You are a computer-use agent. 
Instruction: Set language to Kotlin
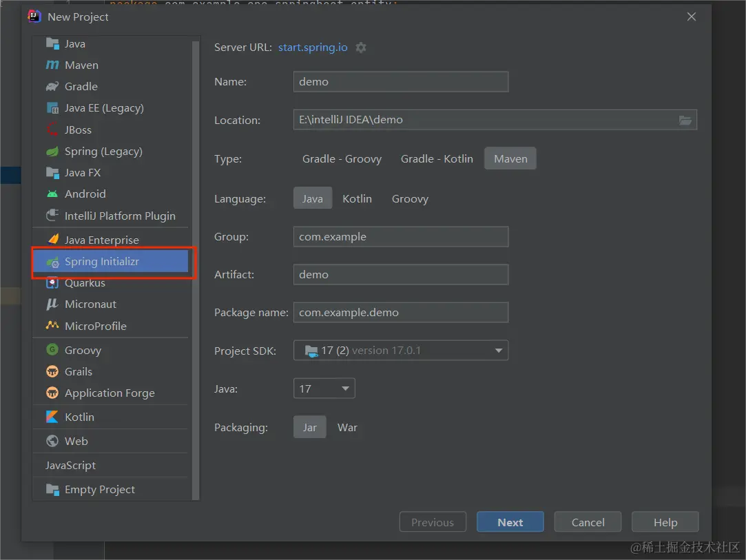pos(357,198)
